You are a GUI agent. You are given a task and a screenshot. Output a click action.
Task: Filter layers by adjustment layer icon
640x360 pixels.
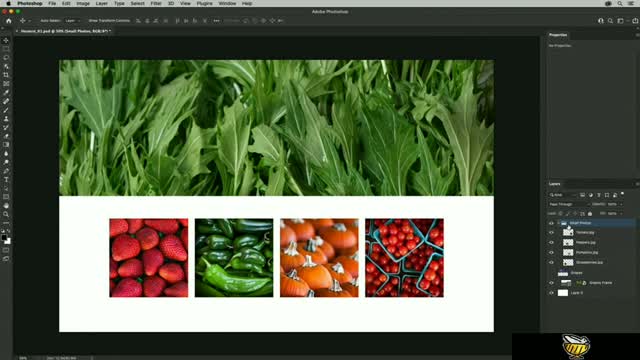[591, 195]
